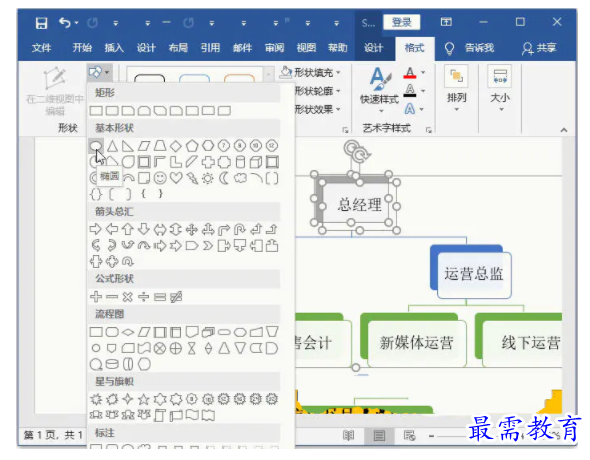This screenshot has width=590, height=460.
Task: Open the Change Shape dropdown button
Action: [99, 72]
